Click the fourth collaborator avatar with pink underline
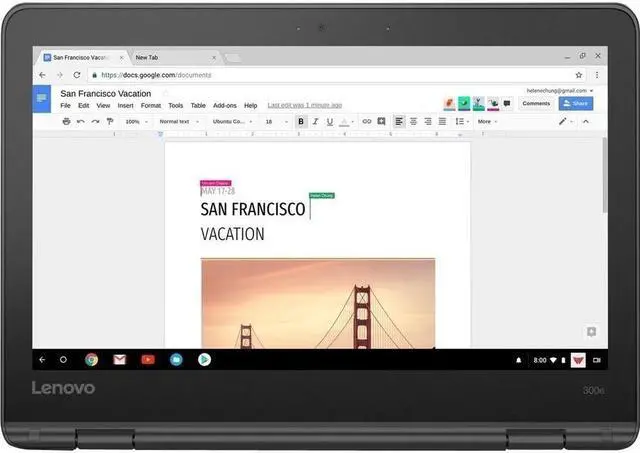The image size is (640, 453). click(x=493, y=103)
